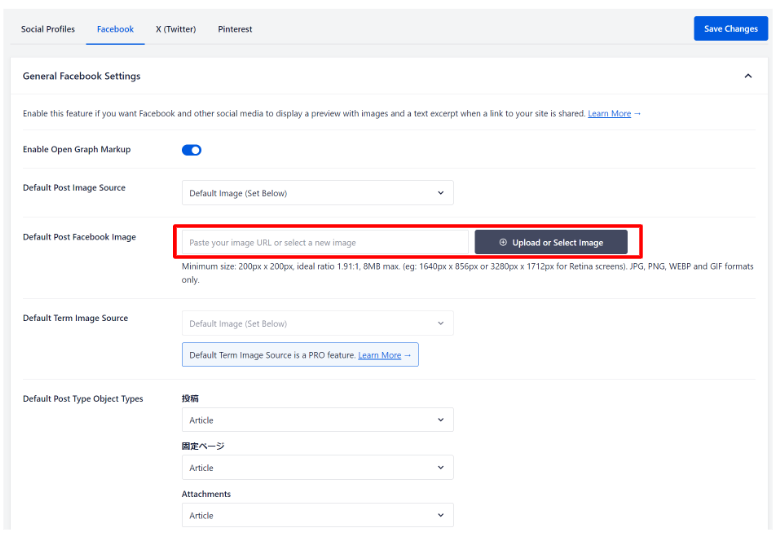Screen dimensions: 776x540
Task: Open the Default Term Image Source dropdown
Action: tap(317, 324)
